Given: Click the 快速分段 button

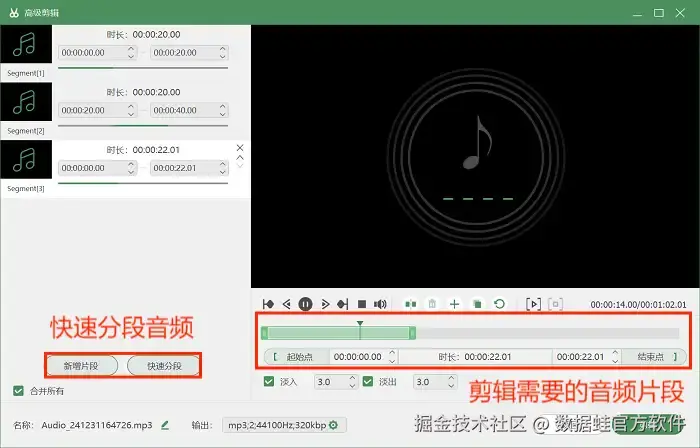Looking at the screenshot, I should click(164, 366).
